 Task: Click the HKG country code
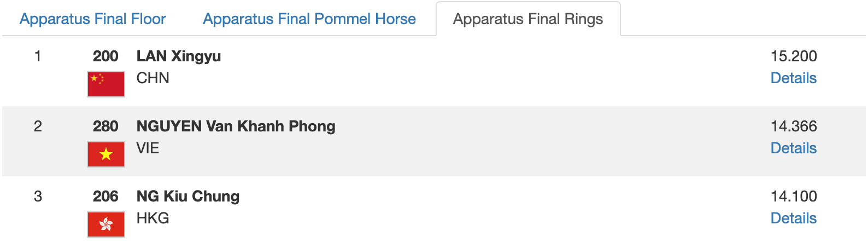click(153, 218)
